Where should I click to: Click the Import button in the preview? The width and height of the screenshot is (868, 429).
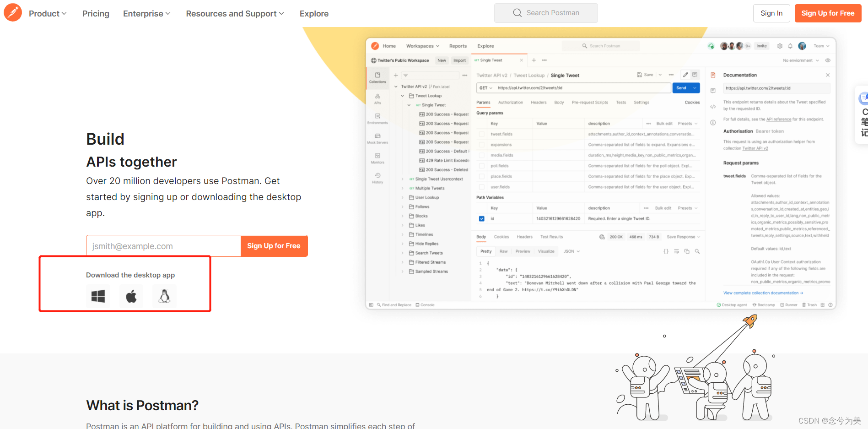click(x=459, y=60)
